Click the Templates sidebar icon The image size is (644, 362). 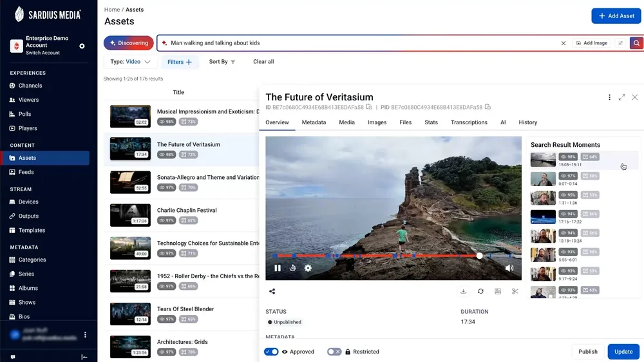point(12,230)
